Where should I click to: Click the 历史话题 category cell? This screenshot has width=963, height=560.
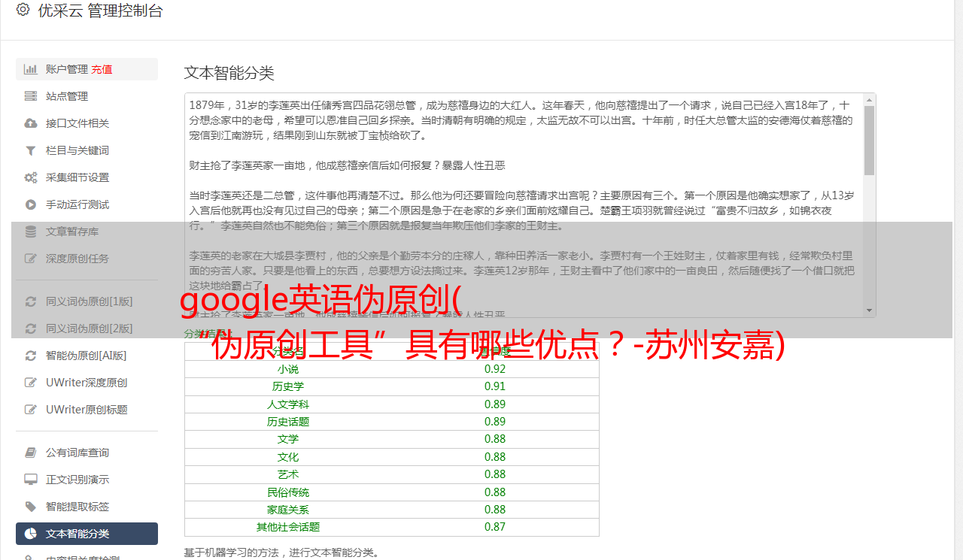(x=288, y=422)
